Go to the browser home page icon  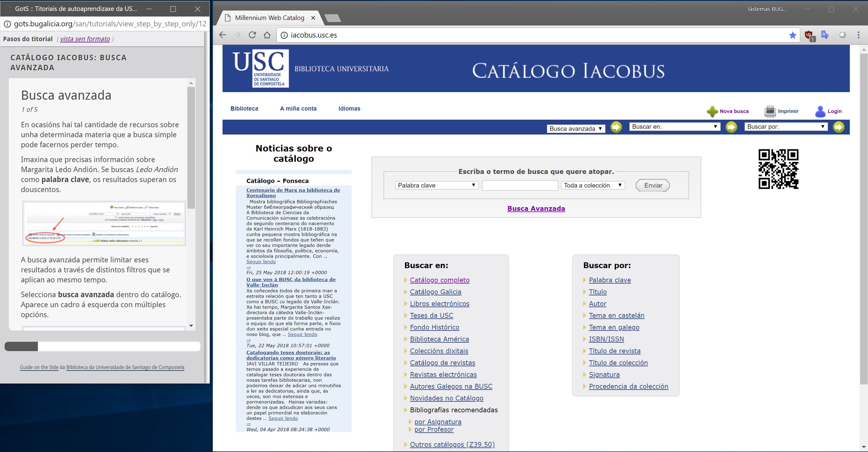267,35
